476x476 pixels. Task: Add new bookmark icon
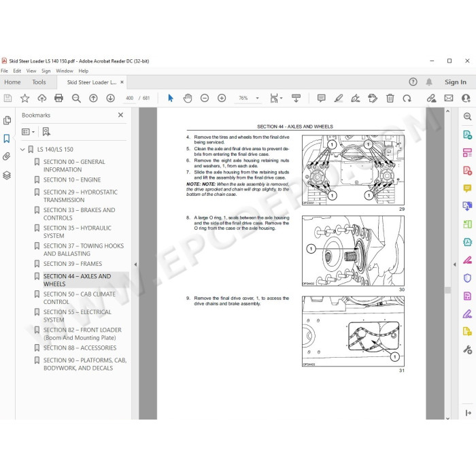pos(46,131)
